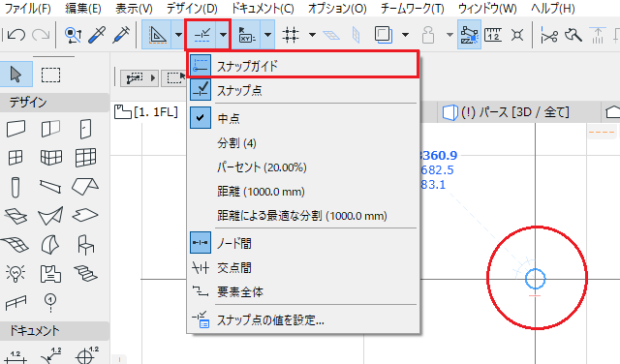Toggle the guide lines triangle icon
Image resolution: width=620 pixels, height=364 pixels.
[x=157, y=35]
